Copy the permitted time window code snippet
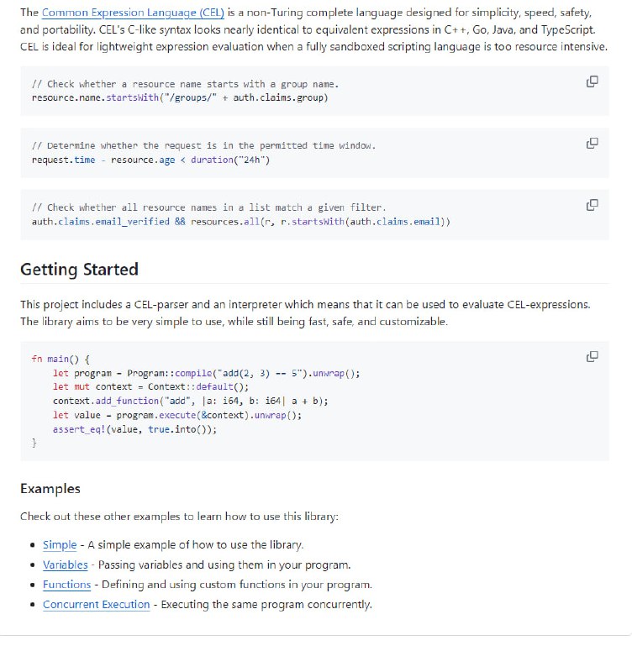The image size is (632, 672). tap(592, 143)
